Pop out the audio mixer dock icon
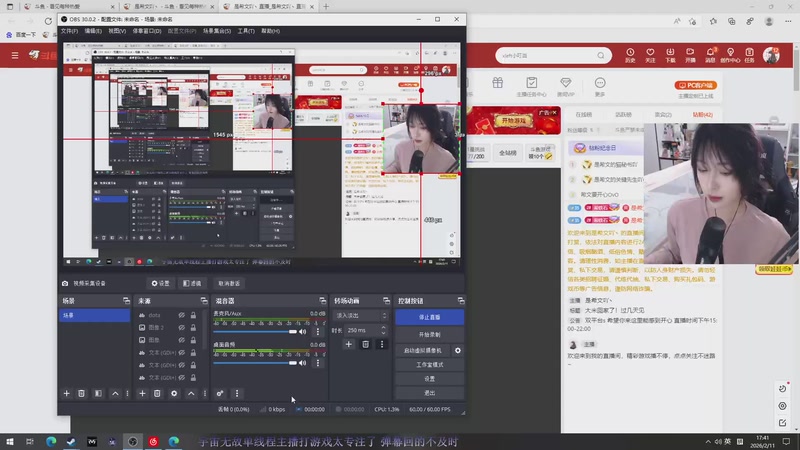800x450 pixels. click(x=322, y=301)
